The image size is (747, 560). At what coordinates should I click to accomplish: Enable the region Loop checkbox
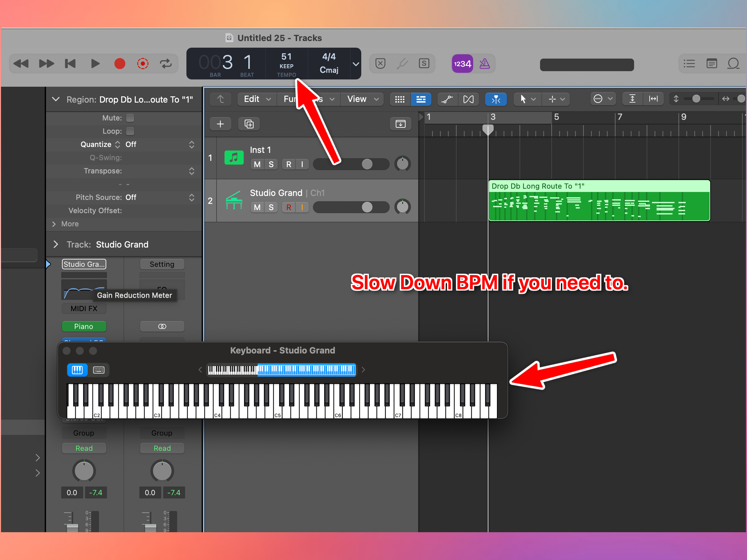click(x=130, y=131)
